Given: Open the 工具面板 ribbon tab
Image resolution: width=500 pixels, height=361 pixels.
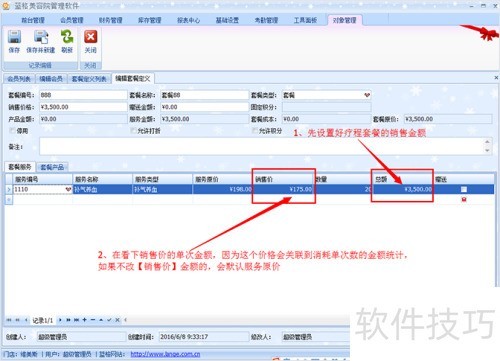Looking at the screenshot, I should tap(305, 20).
